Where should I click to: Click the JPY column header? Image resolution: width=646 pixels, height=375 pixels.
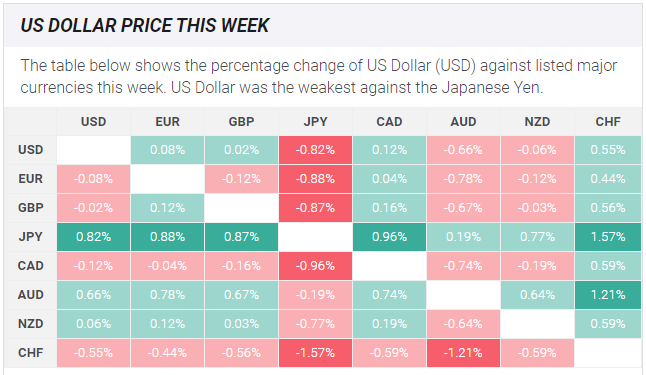[x=315, y=122]
